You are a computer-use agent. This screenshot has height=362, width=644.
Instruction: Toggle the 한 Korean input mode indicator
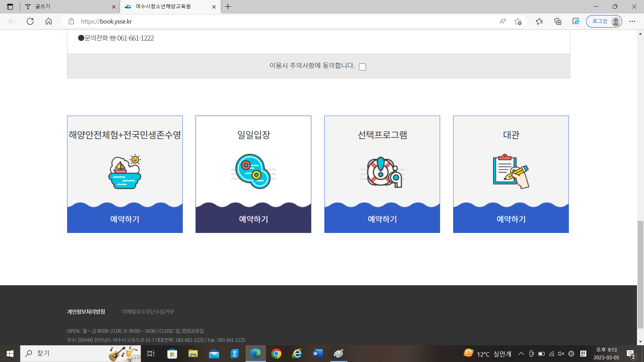tap(583, 354)
